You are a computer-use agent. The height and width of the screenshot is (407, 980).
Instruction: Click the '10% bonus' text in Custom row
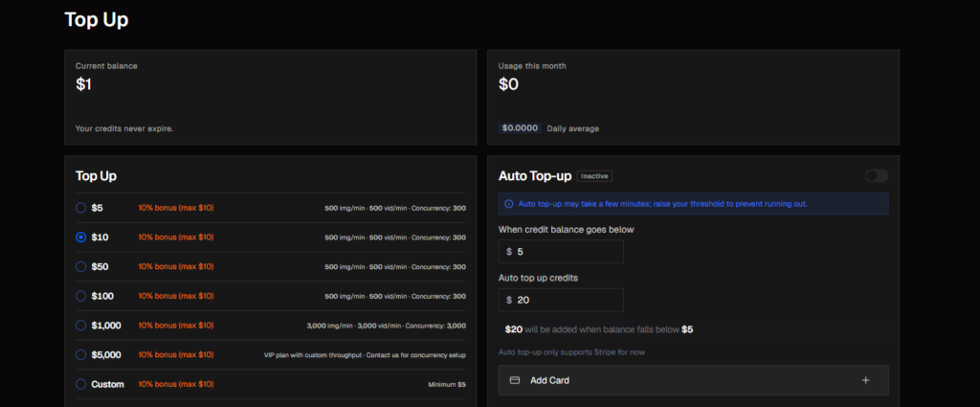[176, 384]
